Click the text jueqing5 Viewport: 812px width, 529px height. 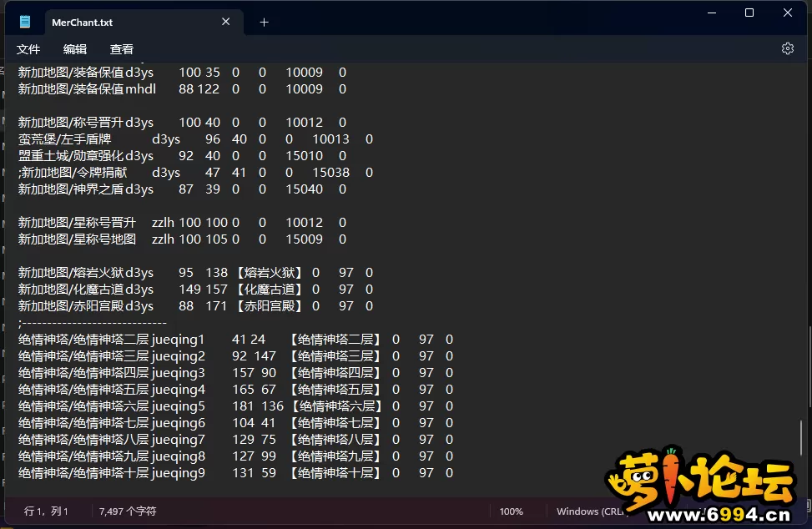click(x=178, y=406)
